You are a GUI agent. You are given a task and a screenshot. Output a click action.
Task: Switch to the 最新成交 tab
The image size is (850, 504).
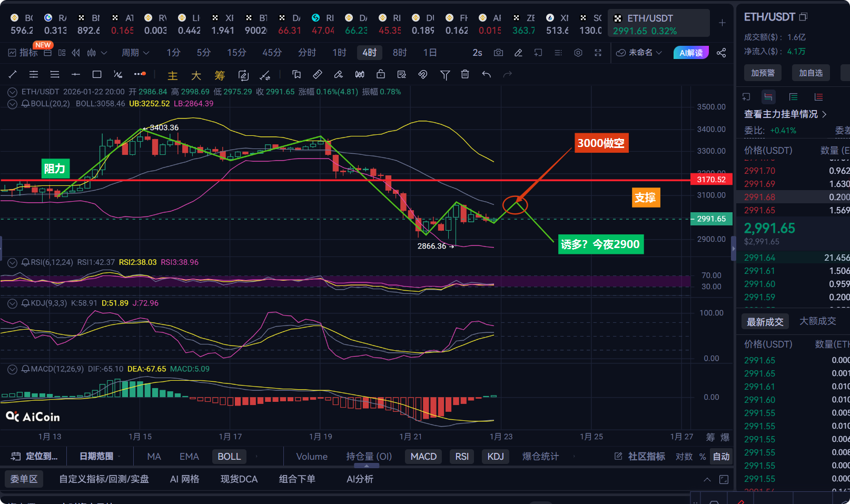(x=765, y=321)
